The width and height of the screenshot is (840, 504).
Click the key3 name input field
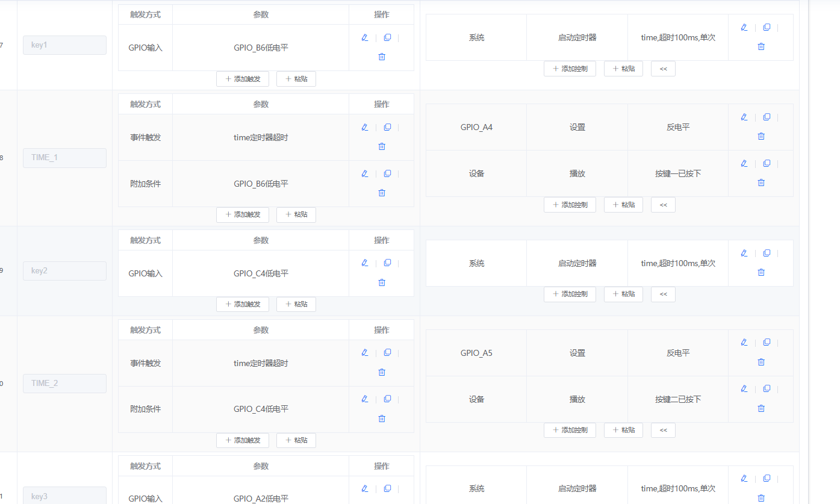[64, 495]
